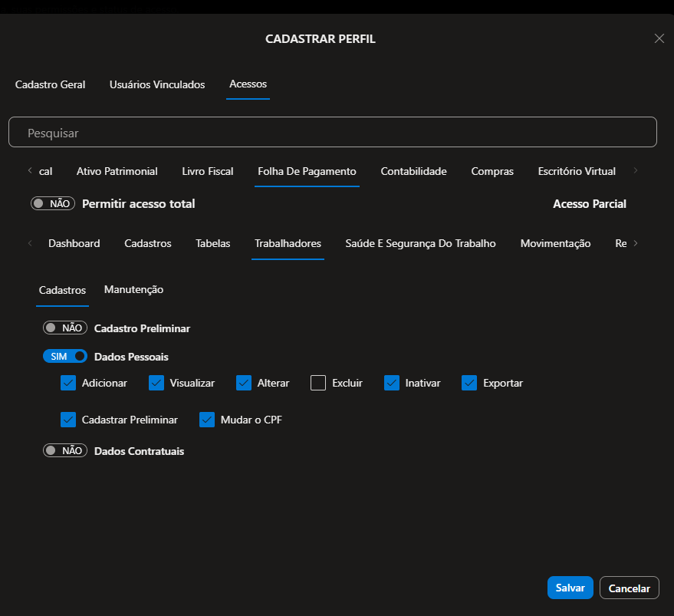The width and height of the screenshot is (674, 616).
Task: Switch to Usuários Vinculados tab
Action: 157,84
